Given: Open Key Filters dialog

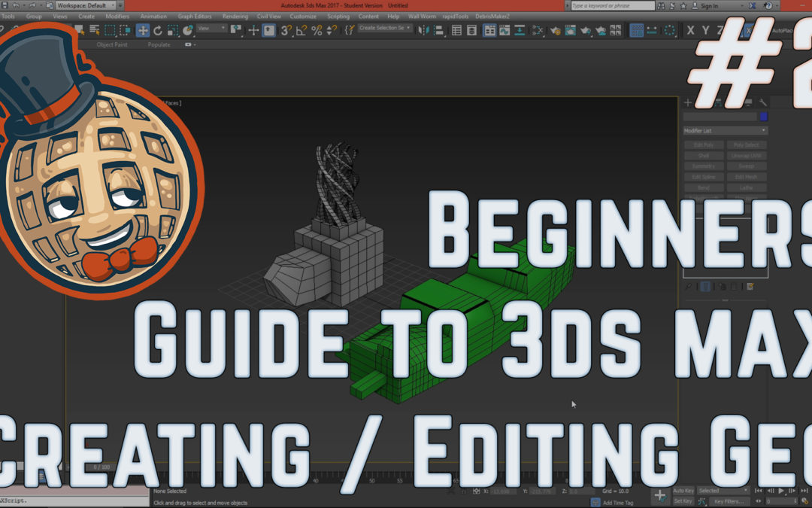Looking at the screenshot, I should point(728,501).
